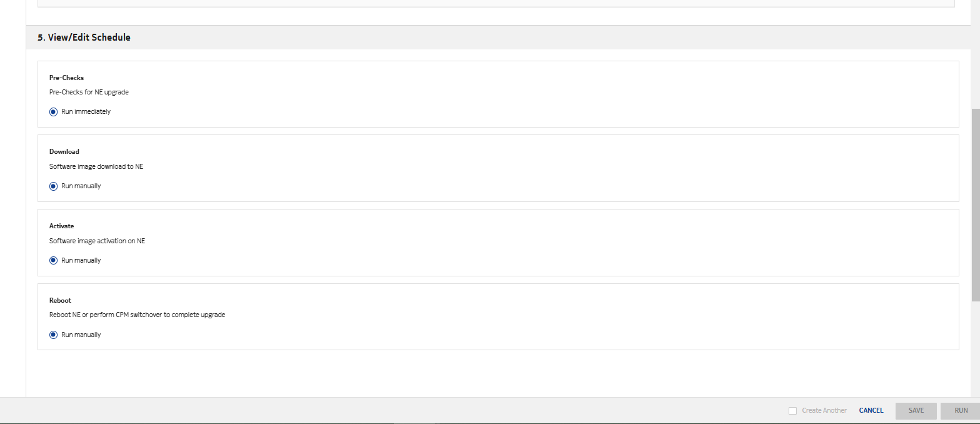Click the Reboot card title

click(x=60, y=301)
